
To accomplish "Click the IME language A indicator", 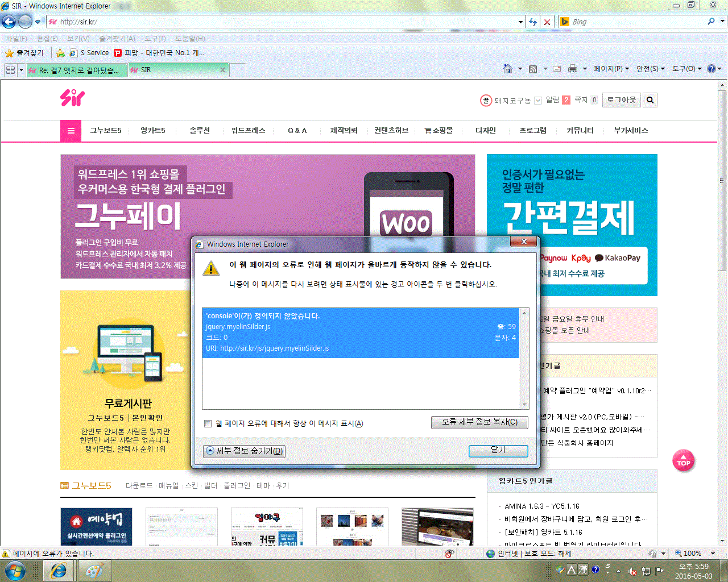I will 572,569.
